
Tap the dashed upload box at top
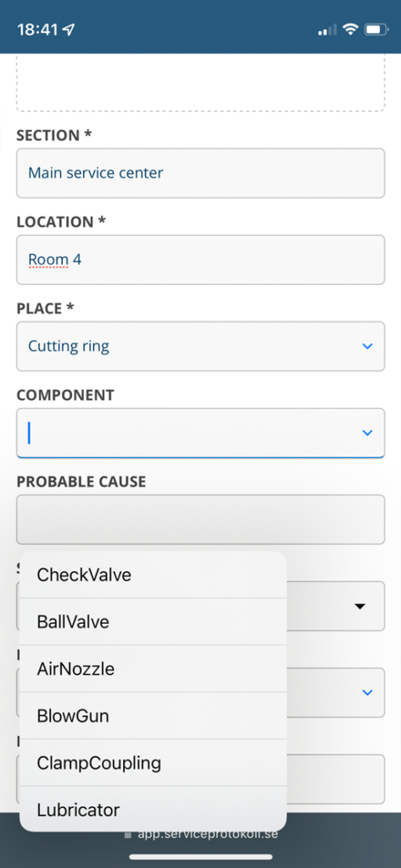tap(200, 83)
